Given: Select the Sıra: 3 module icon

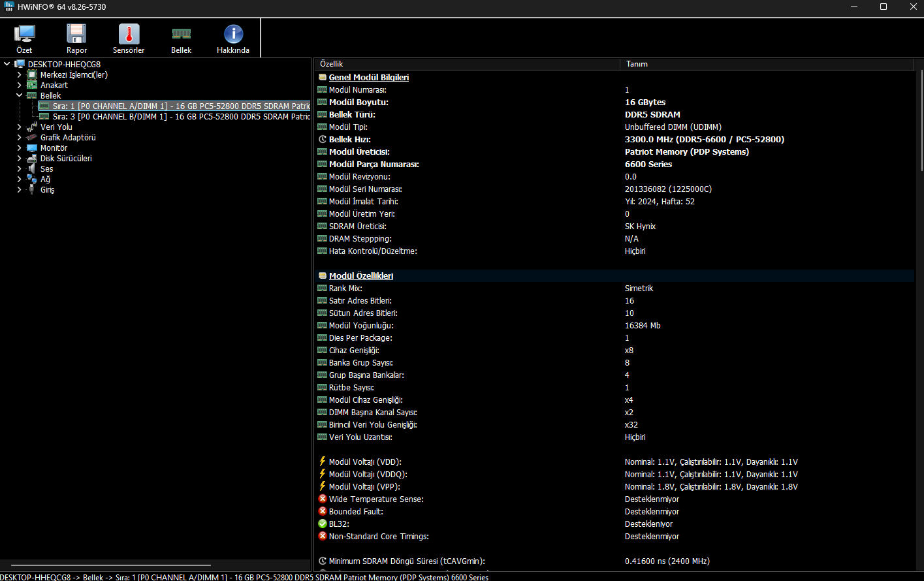Looking at the screenshot, I should coord(44,116).
